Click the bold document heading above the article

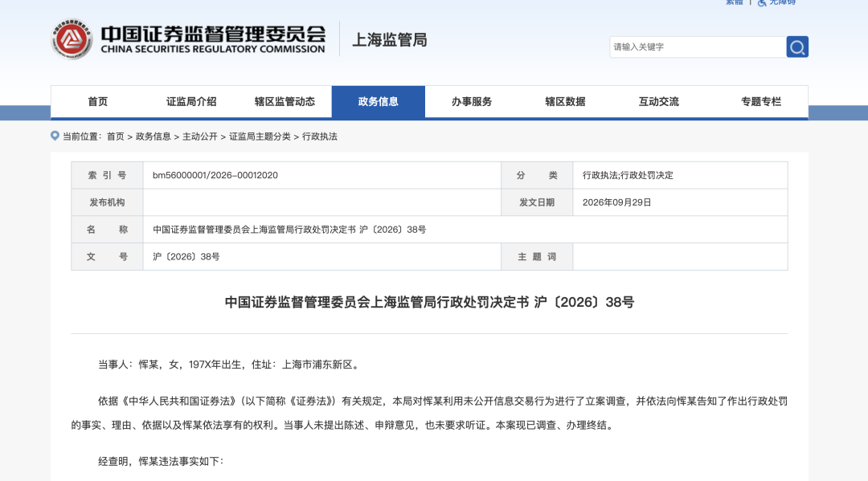point(429,303)
